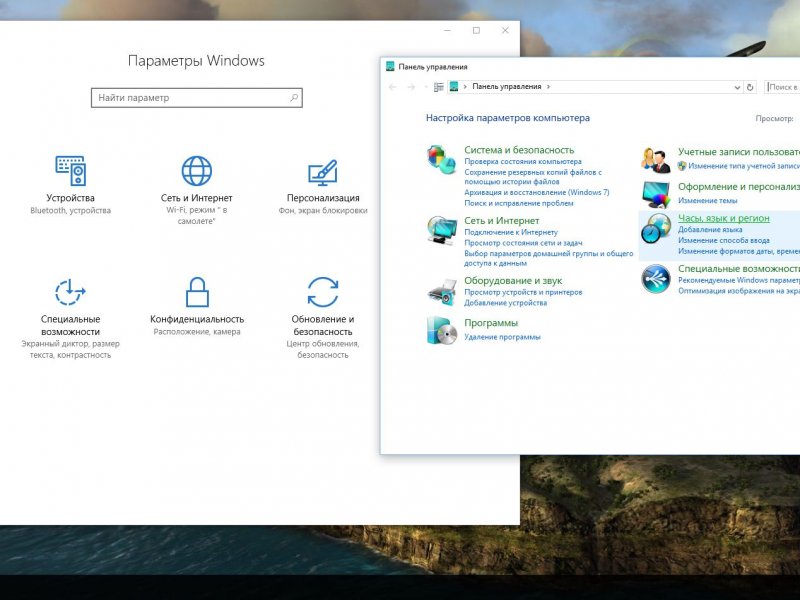The height and width of the screenshot is (600, 800).
Task: Go back using the Панель управления back arrow
Action: [x=392, y=87]
